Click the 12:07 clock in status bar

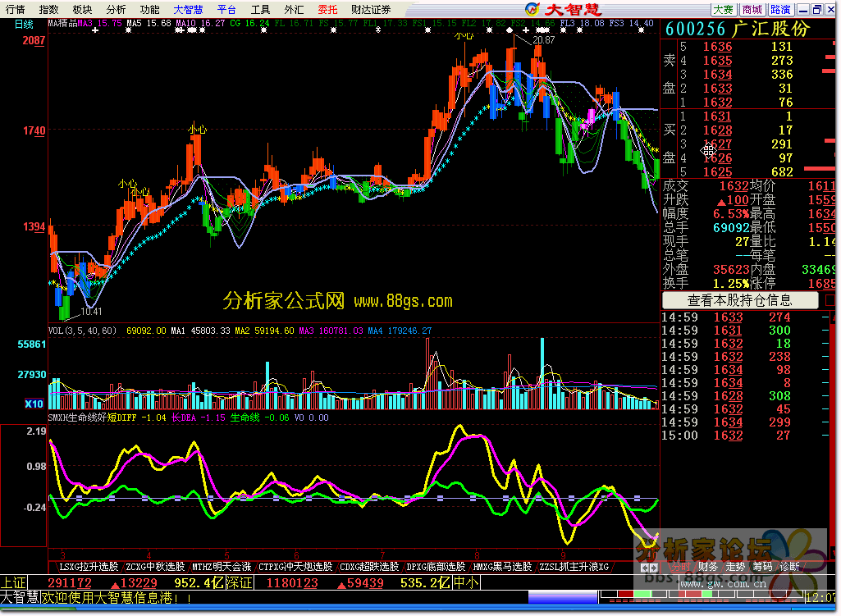(820, 598)
